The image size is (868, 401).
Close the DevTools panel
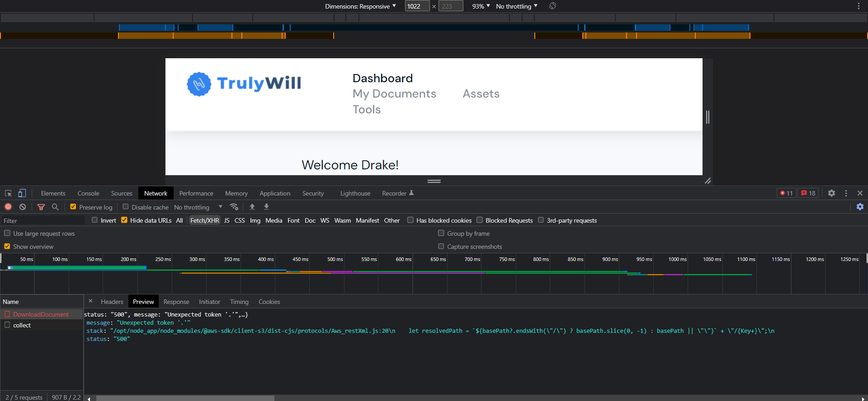pyautogui.click(x=860, y=193)
